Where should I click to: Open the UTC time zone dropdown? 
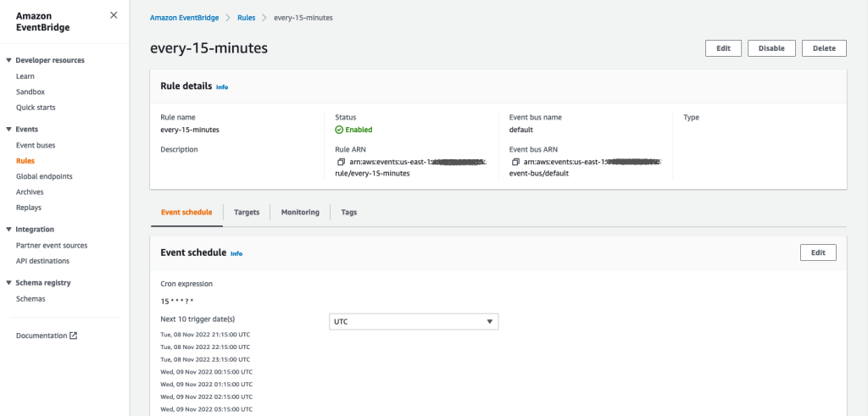[414, 321]
